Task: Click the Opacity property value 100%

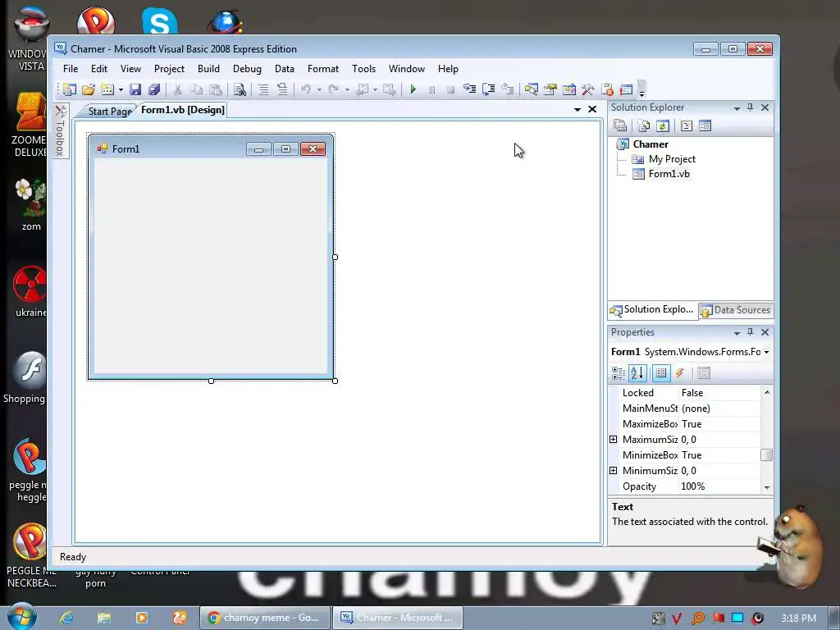Action: [x=719, y=486]
